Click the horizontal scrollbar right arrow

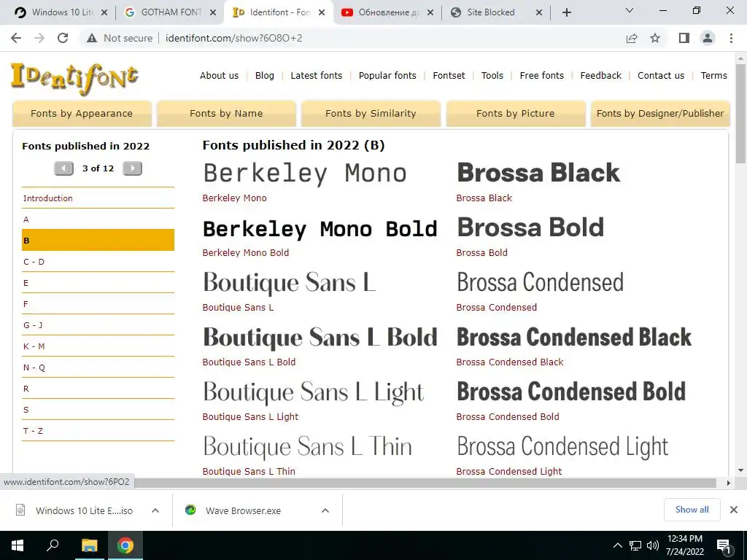[x=729, y=483]
